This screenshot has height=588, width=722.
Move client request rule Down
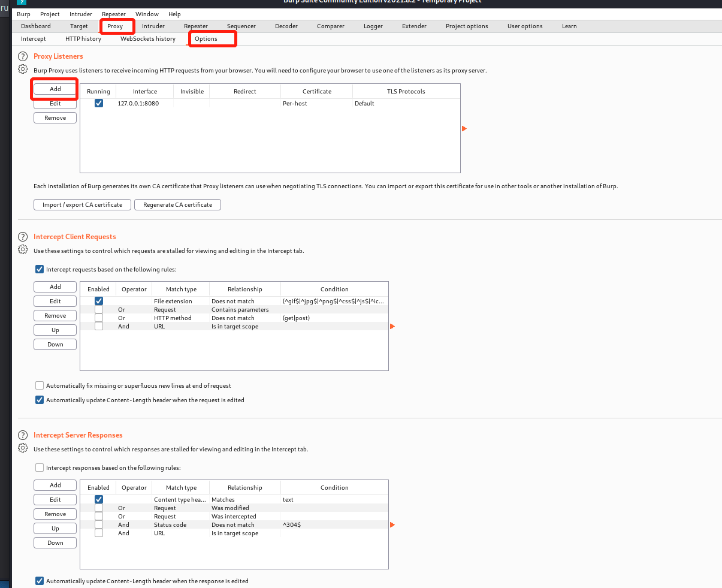point(55,345)
